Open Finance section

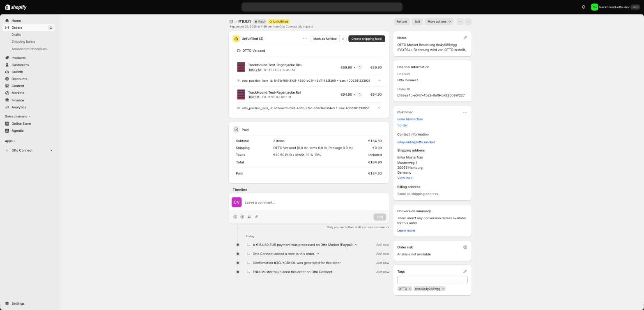(18, 100)
